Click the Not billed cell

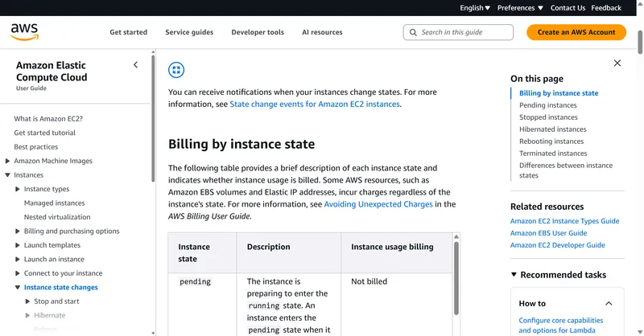(x=369, y=281)
